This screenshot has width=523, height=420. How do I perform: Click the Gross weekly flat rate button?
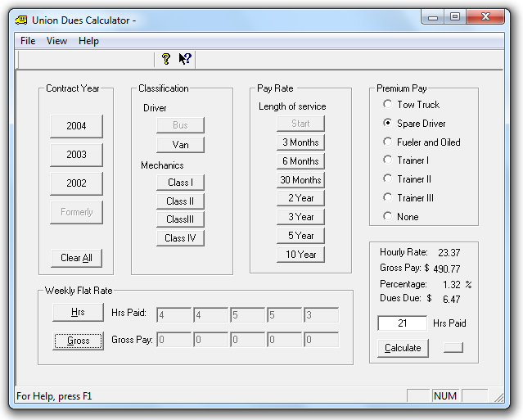point(79,341)
